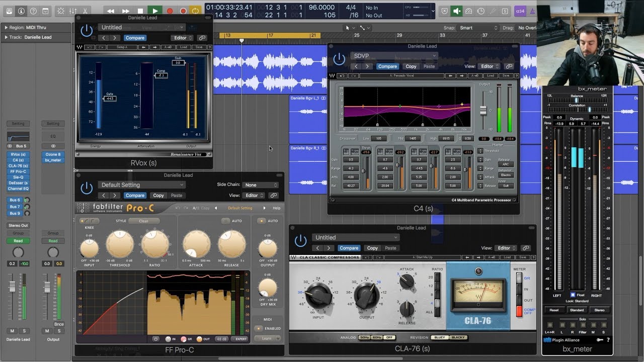Open the Mixer faders icon
This screenshot has height=362, width=644.
click(x=73, y=11)
